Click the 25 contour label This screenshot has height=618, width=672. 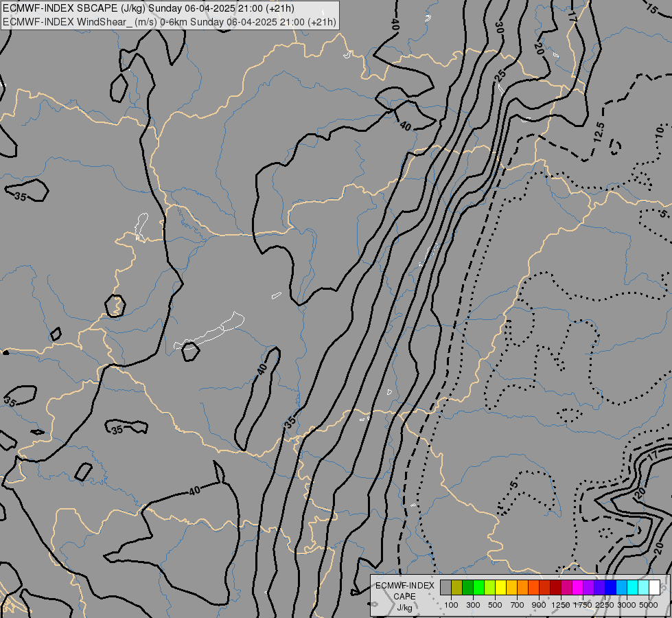pyautogui.click(x=500, y=76)
